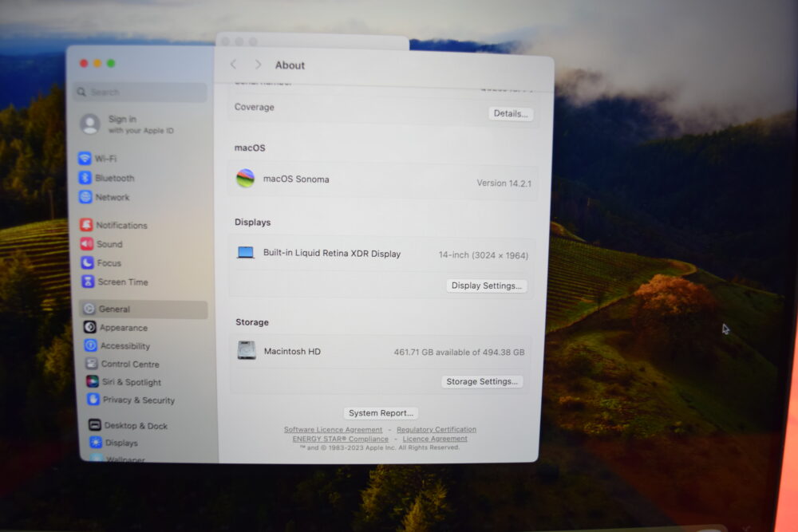Open Display Settings…
The image size is (798, 532).
click(487, 286)
